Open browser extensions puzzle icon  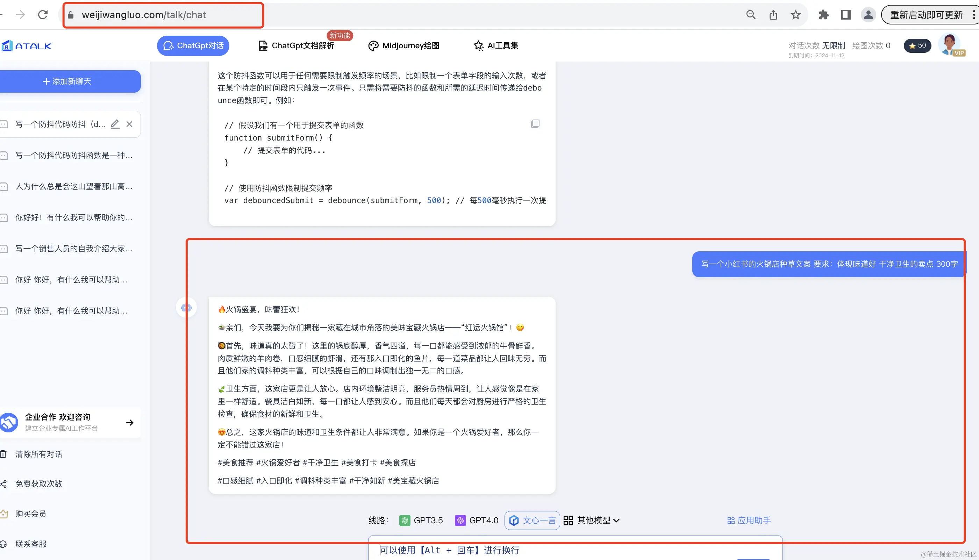coord(823,15)
